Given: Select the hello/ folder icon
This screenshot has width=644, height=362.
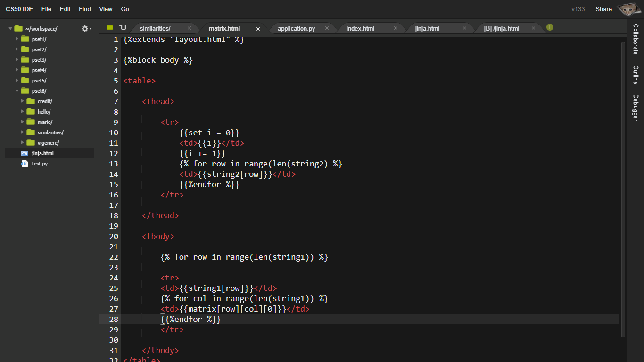Looking at the screenshot, I should (x=31, y=112).
